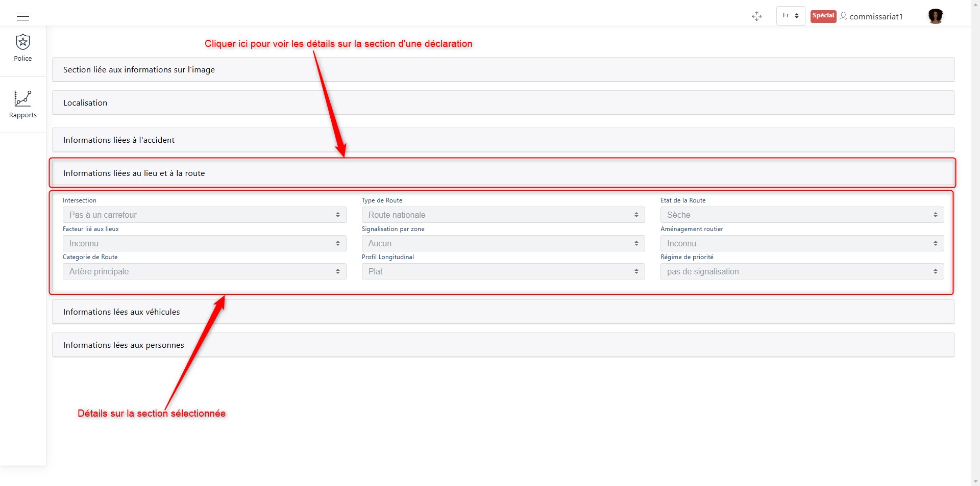Open the Intersection dropdown
The width and height of the screenshot is (980, 486).
pos(205,215)
